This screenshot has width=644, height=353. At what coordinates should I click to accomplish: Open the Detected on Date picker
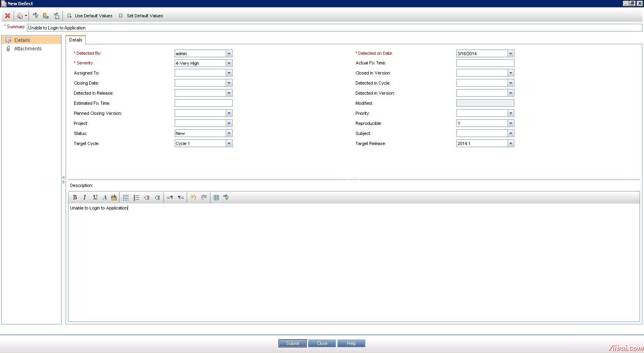pyautogui.click(x=511, y=54)
